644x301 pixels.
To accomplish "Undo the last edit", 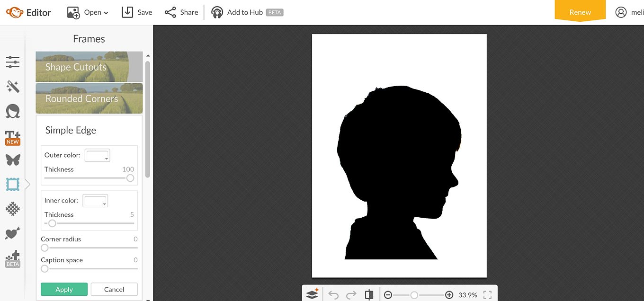I will click(333, 295).
